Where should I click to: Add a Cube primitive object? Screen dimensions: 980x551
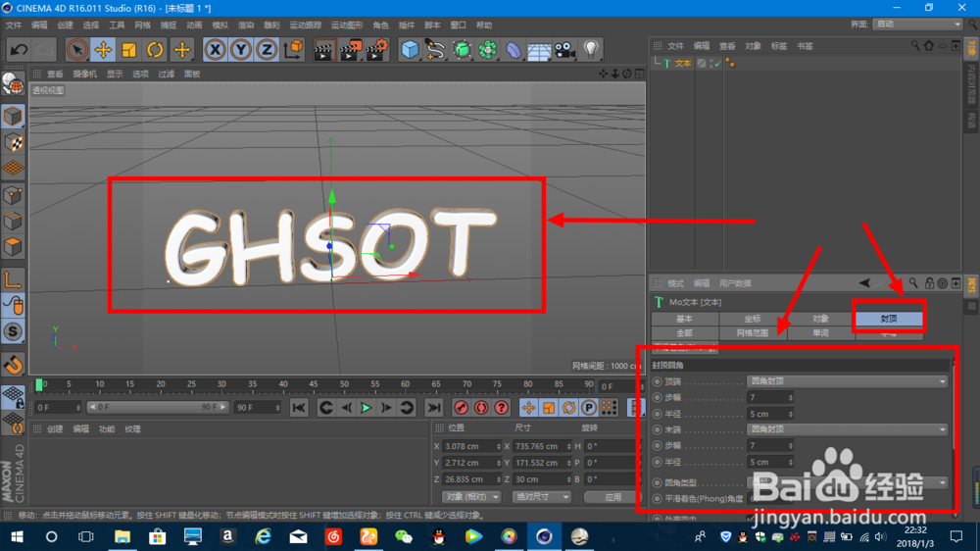pos(410,49)
